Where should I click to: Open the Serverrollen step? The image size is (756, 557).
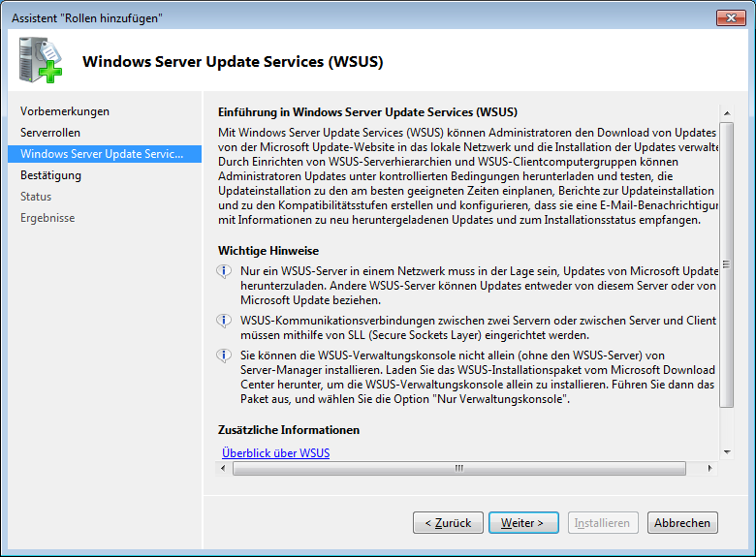click(50, 133)
